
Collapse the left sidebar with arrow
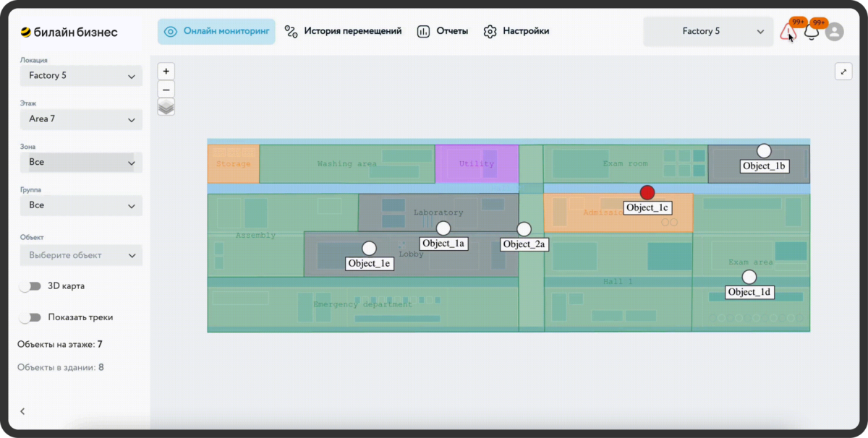(22, 411)
